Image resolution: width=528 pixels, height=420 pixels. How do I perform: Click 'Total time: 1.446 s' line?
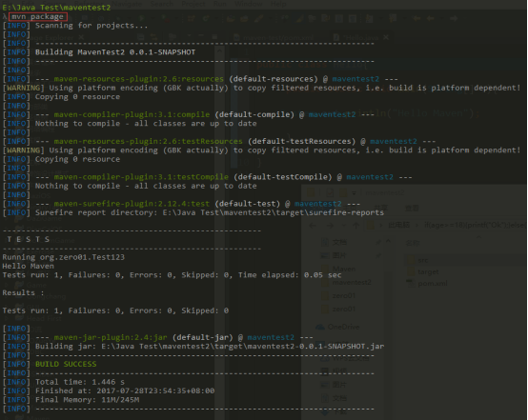[80, 382]
